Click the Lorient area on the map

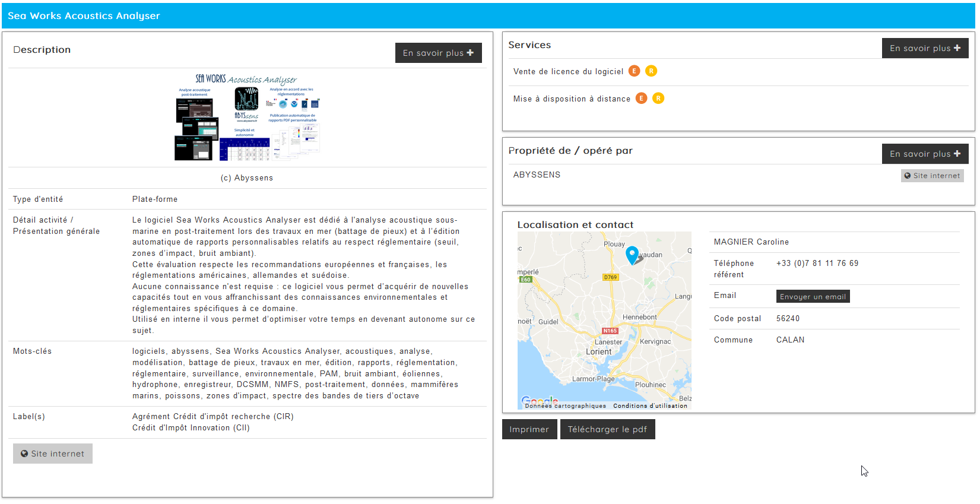pyautogui.click(x=598, y=351)
